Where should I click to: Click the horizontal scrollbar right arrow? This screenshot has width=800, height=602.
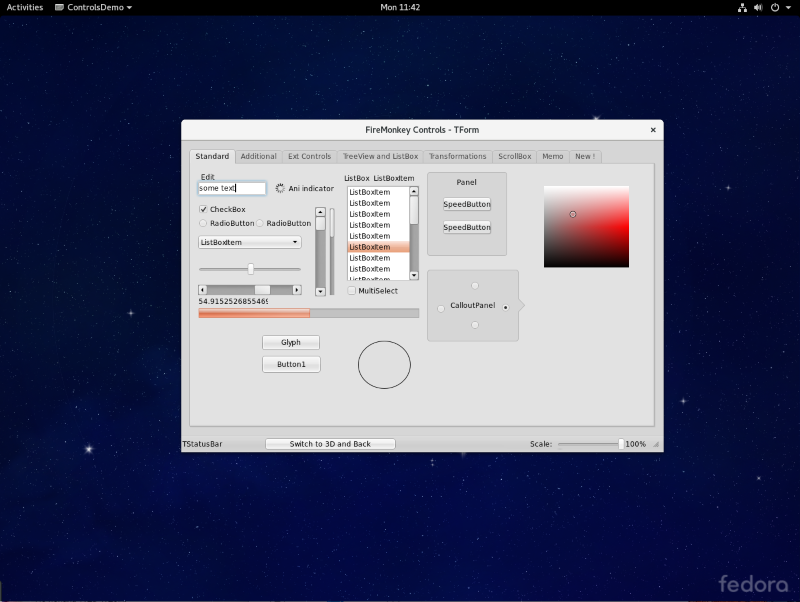pos(297,290)
